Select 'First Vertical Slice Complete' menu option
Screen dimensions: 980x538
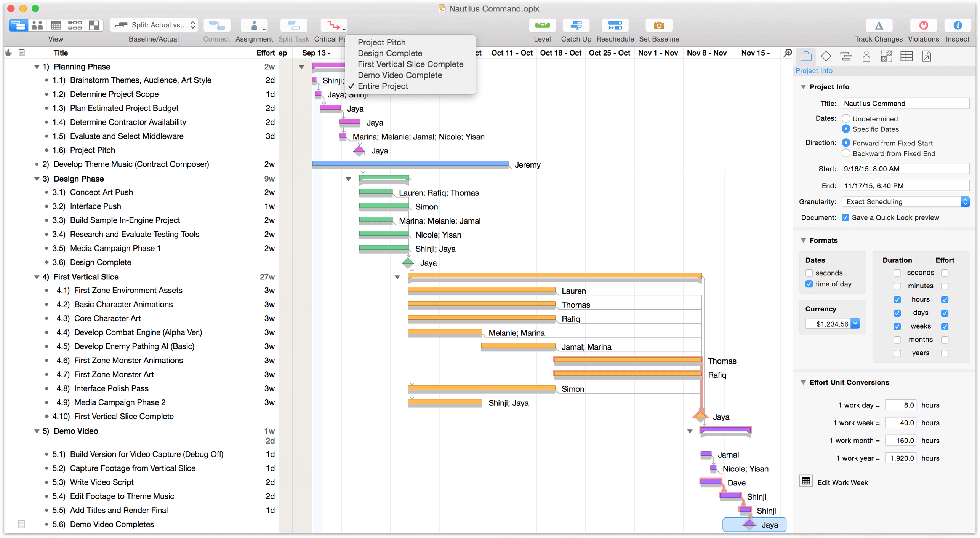click(x=410, y=64)
